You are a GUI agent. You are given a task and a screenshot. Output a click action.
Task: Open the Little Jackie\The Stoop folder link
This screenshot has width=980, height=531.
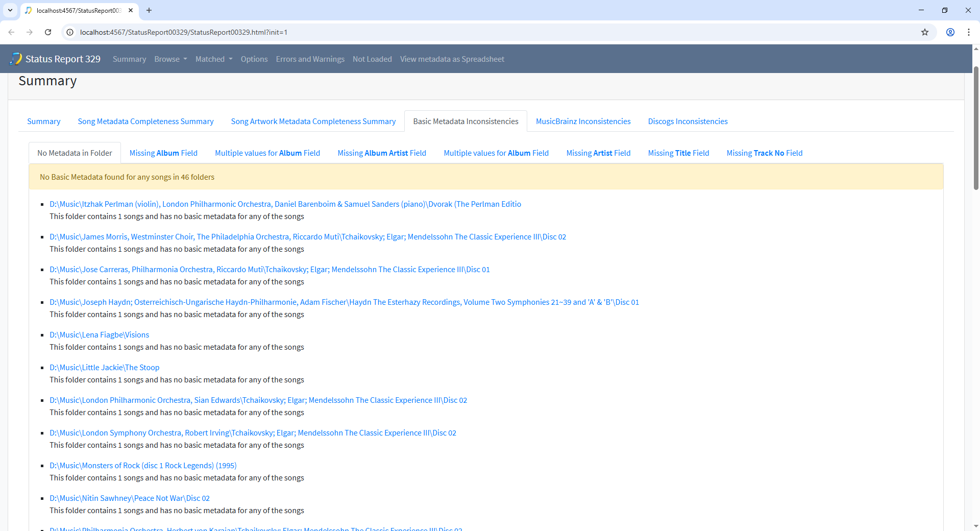click(x=104, y=368)
